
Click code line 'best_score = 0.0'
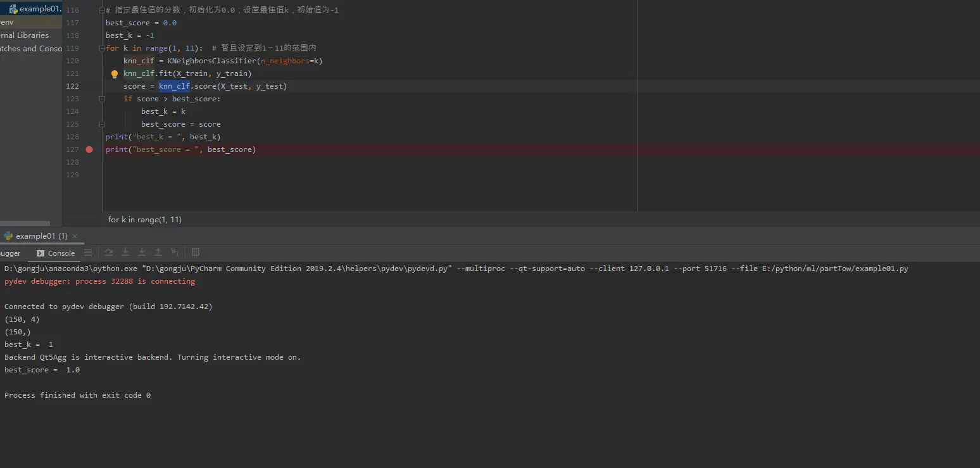click(141, 23)
